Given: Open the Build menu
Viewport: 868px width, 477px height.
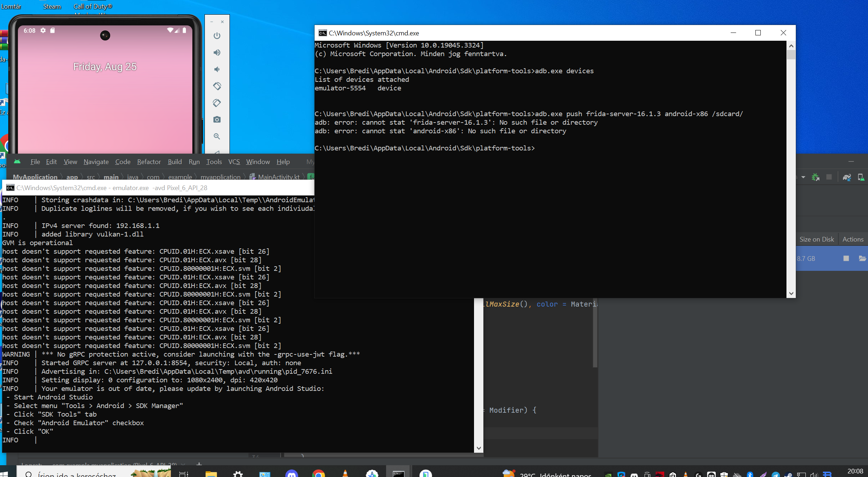Looking at the screenshot, I should tap(174, 162).
